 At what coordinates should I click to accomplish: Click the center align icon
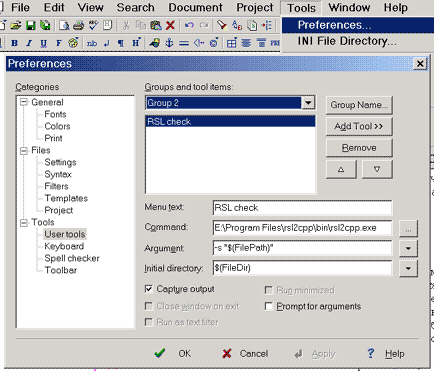(x=246, y=43)
